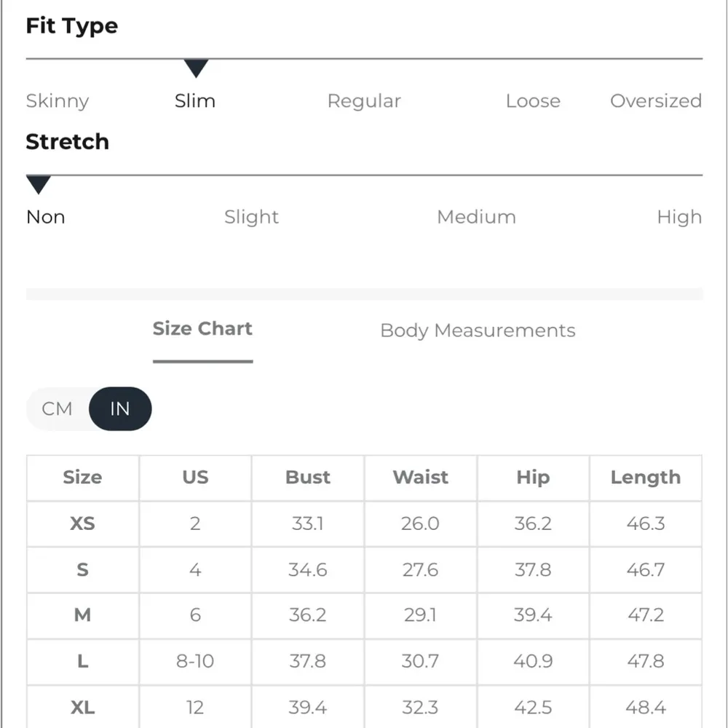Viewport: 728px width, 728px height.
Task: Click the Skinny fit label
Action: tap(58, 101)
